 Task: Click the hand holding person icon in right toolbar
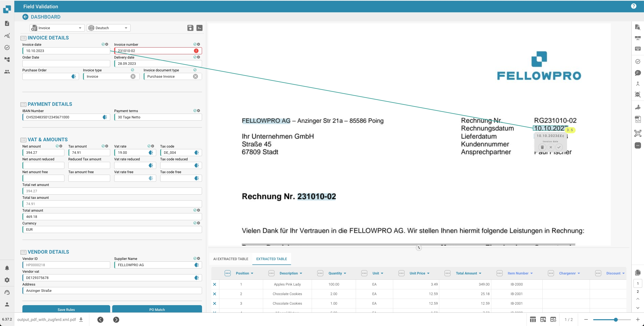point(638,107)
